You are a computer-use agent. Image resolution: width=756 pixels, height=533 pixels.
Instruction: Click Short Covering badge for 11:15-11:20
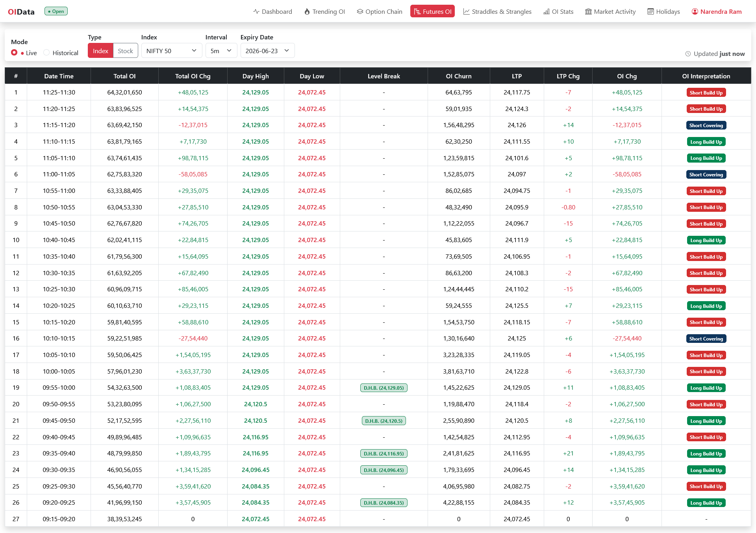pos(706,126)
